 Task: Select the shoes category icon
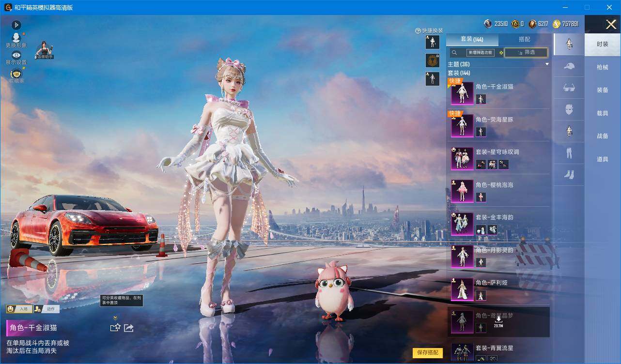click(x=569, y=175)
